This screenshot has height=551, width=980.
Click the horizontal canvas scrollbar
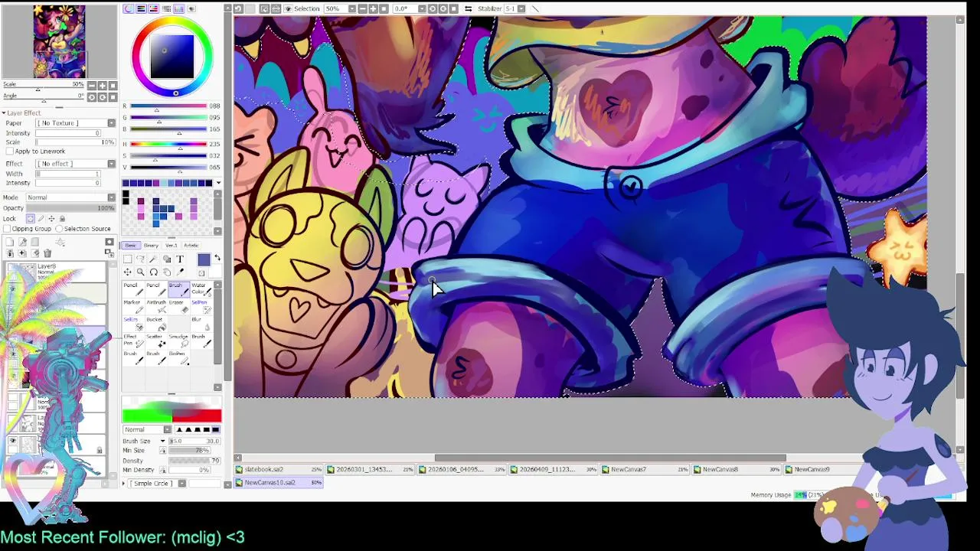[x=609, y=458]
